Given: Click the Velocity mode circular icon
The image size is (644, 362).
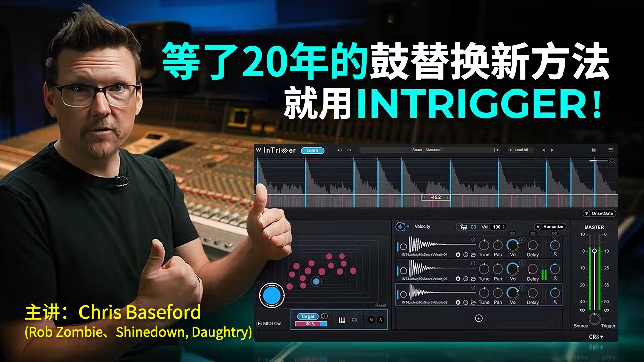Looking at the screenshot, I should click(x=400, y=226).
